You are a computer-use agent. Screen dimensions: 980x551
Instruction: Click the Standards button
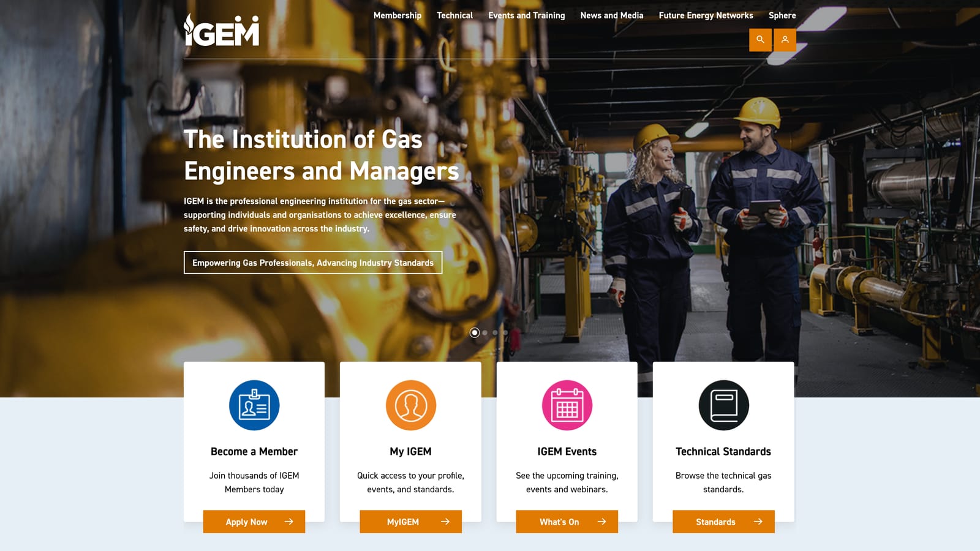[x=723, y=522]
